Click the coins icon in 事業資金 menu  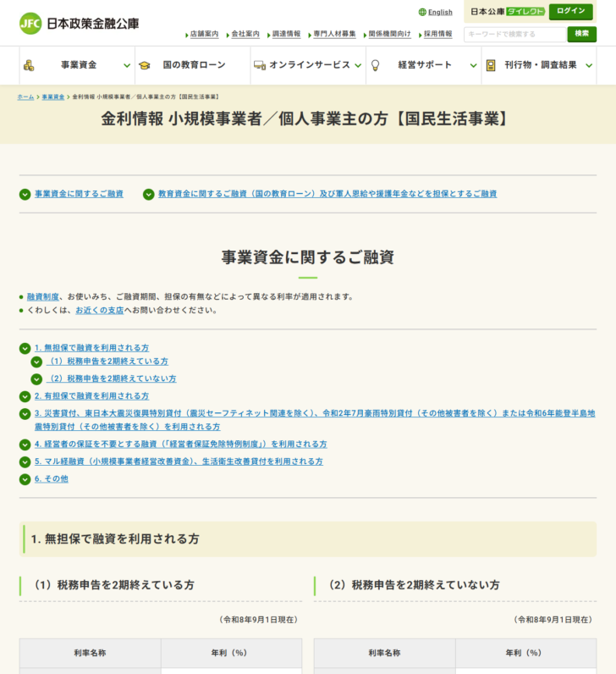tap(29, 65)
